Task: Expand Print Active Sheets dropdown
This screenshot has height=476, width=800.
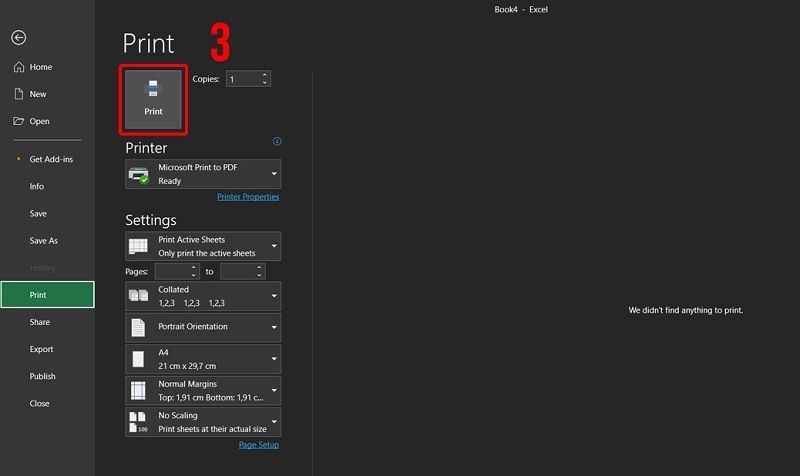Action: pyautogui.click(x=203, y=246)
